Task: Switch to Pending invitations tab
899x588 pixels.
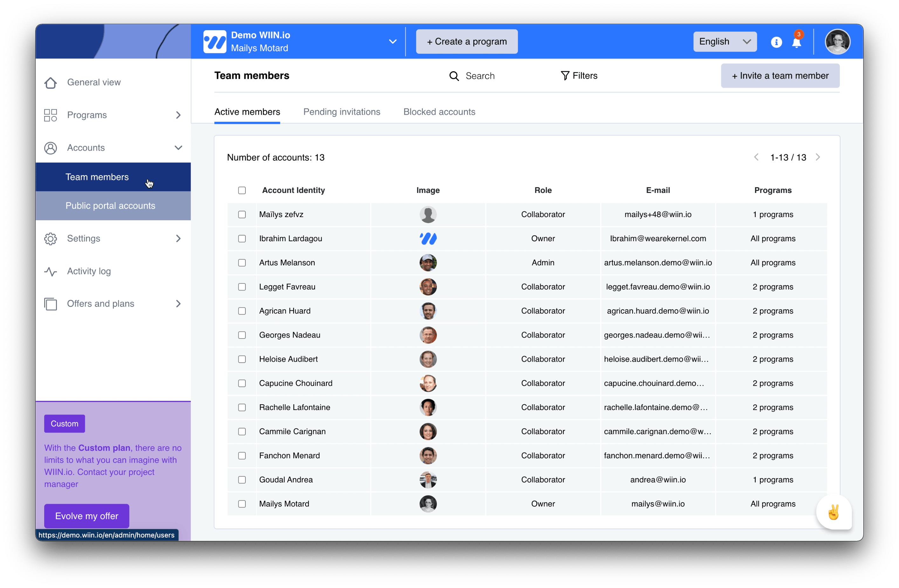Action: click(x=342, y=112)
